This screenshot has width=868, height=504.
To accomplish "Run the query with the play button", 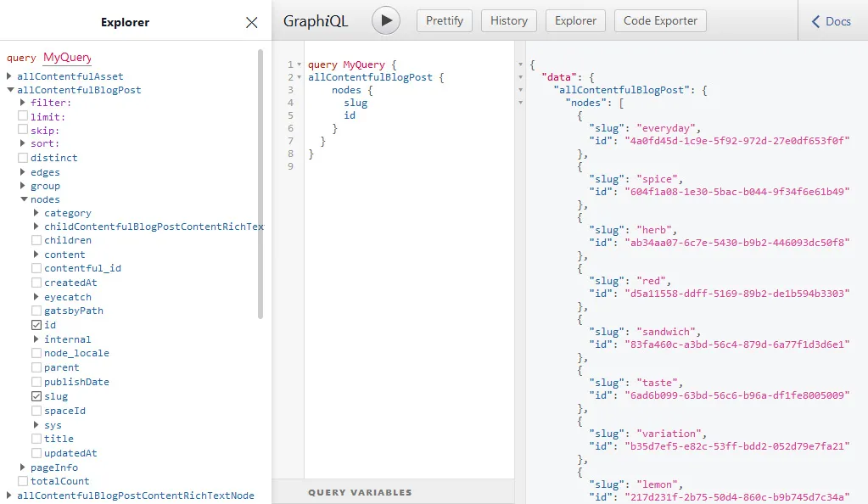I will 385,20.
